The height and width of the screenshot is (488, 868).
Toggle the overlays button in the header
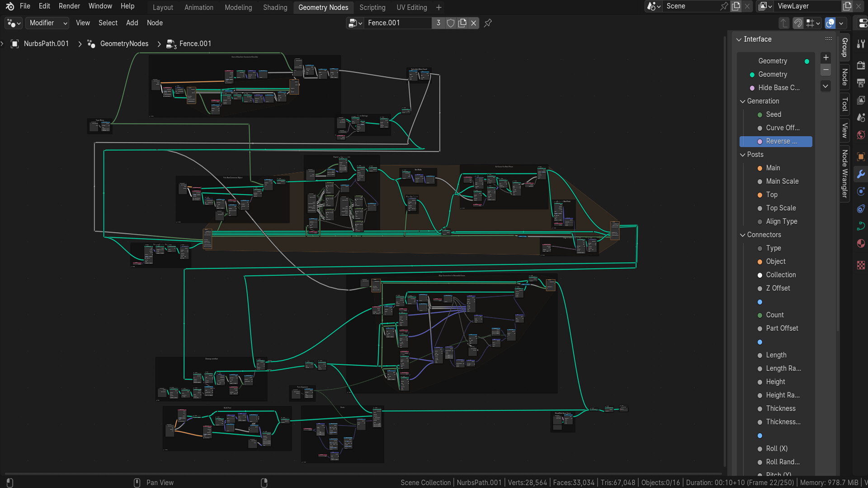(830, 23)
